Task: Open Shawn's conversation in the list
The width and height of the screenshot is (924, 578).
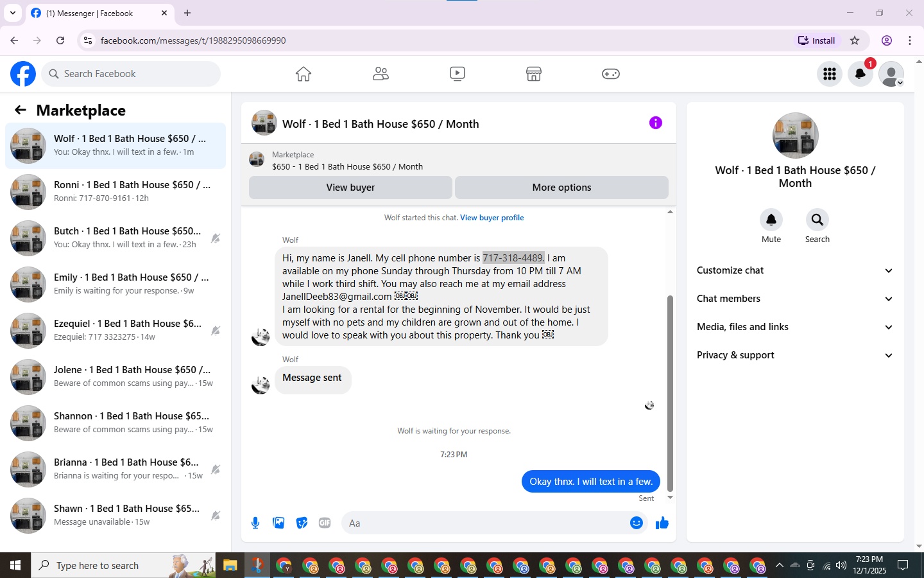Action: pos(116,516)
